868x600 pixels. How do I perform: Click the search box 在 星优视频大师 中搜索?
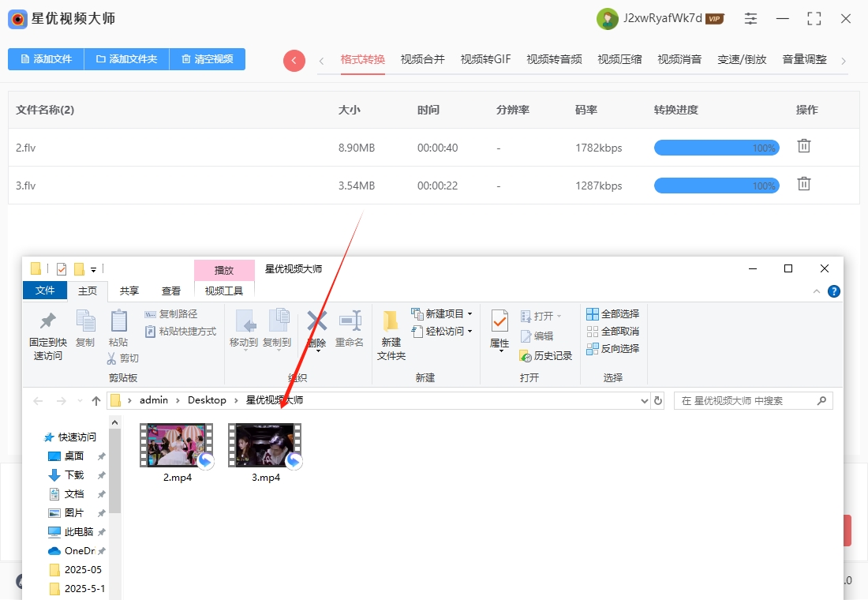click(753, 400)
